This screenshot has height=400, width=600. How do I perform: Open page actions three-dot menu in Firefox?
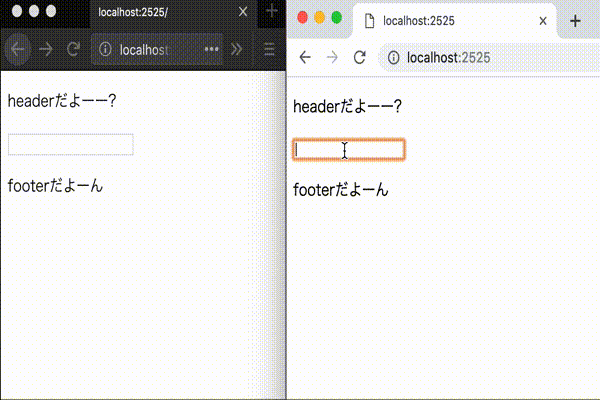(x=212, y=49)
